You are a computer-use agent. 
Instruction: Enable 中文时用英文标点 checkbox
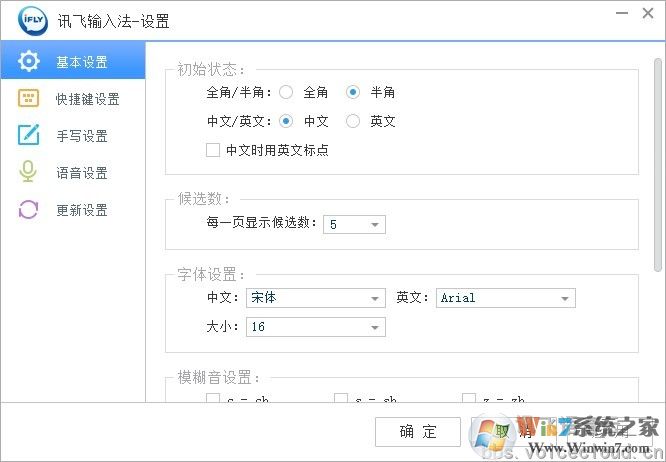tap(213, 150)
